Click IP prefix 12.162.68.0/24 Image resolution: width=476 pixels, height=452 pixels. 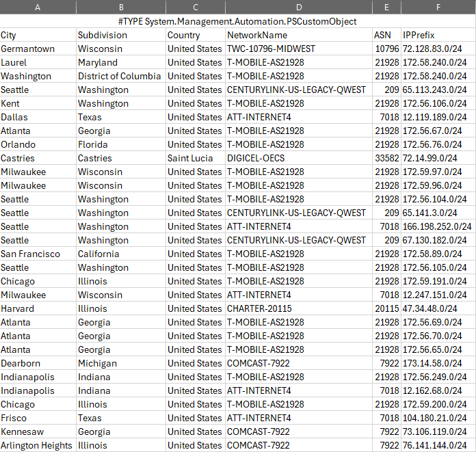coord(438,390)
